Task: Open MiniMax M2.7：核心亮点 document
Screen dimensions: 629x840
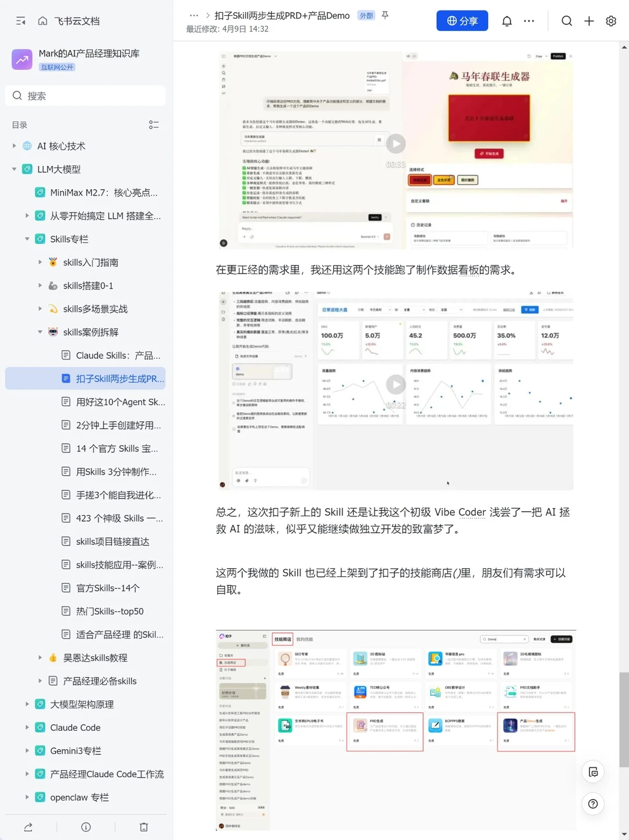Action: 86,193
